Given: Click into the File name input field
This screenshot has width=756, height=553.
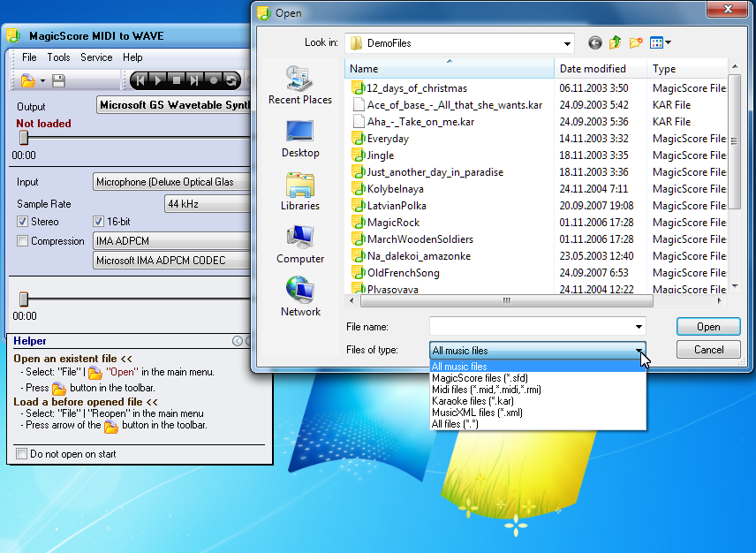Looking at the screenshot, I should [x=532, y=326].
